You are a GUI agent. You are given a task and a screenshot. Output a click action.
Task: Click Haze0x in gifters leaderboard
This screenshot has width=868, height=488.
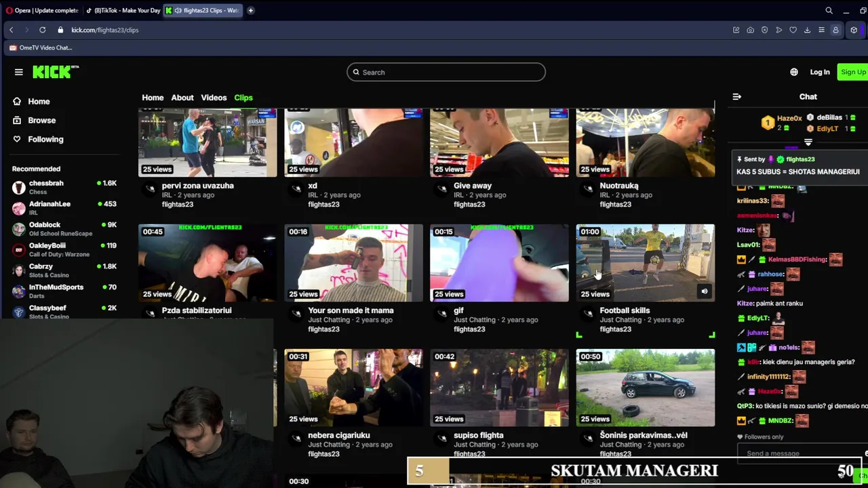click(x=789, y=119)
